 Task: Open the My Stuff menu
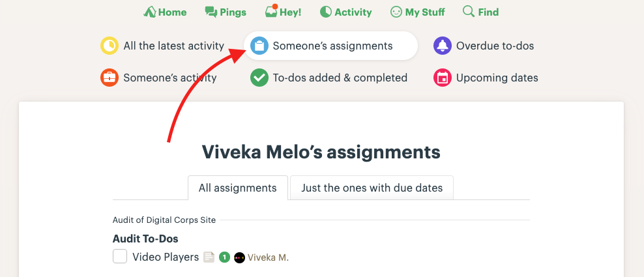point(417,12)
